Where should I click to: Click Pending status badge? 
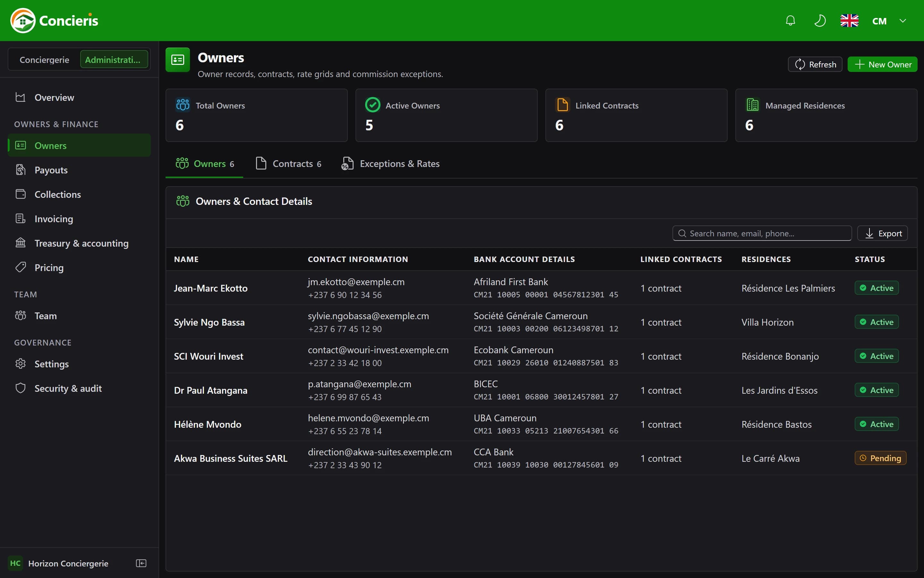880,458
